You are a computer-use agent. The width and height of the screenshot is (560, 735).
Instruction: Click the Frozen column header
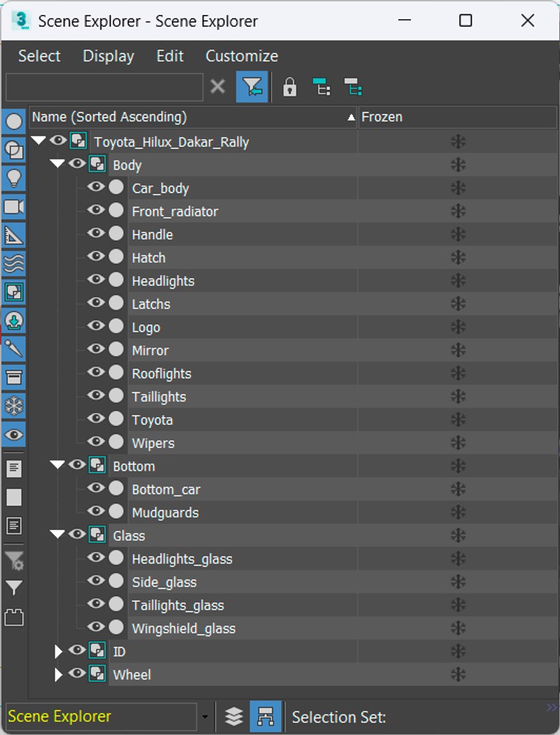(x=458, y=117)
